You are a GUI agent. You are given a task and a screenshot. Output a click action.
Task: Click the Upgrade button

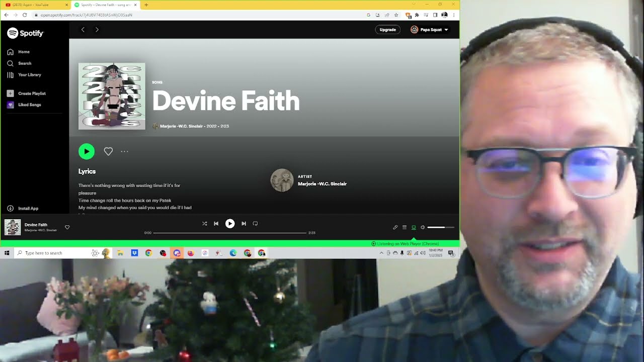(387, 30)
